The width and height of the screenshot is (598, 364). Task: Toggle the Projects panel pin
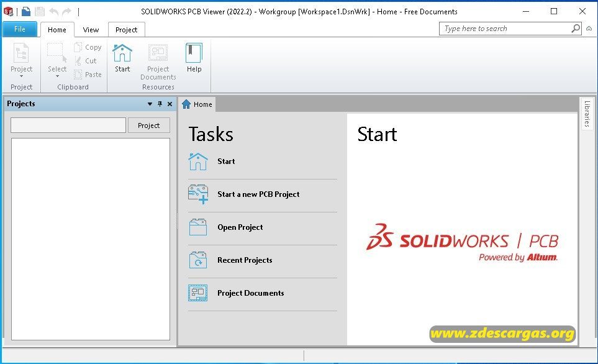[x=160, y=104]
